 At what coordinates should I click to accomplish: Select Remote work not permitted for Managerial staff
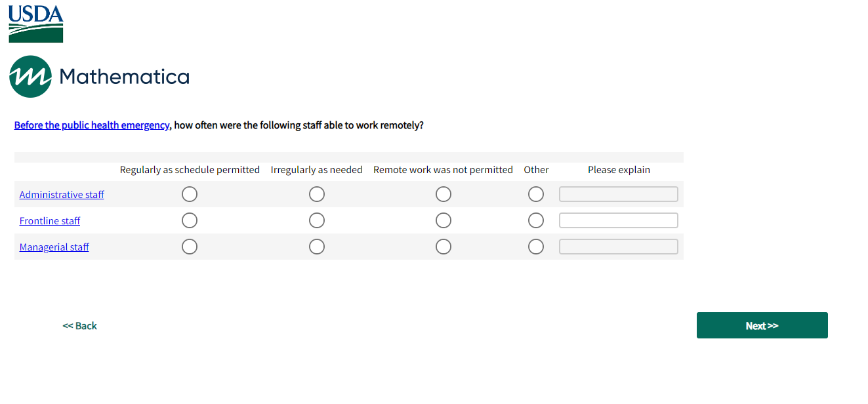tap(444, 247)
